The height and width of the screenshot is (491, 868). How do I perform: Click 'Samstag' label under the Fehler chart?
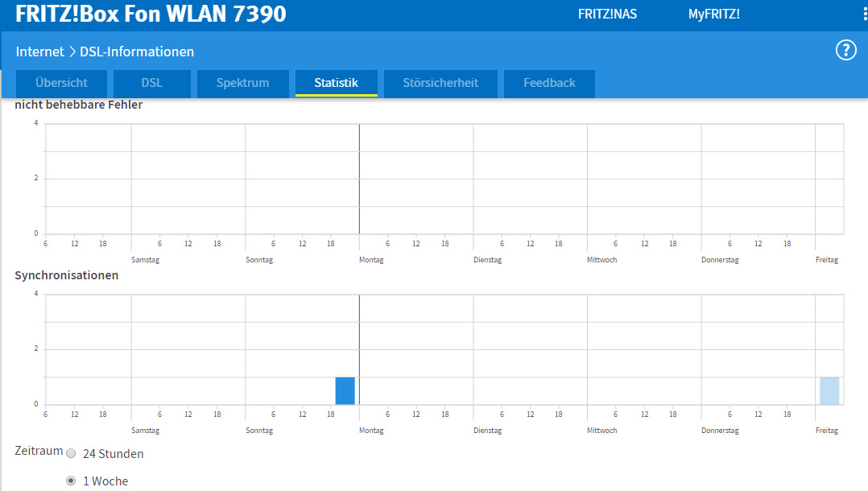[145, 260]
